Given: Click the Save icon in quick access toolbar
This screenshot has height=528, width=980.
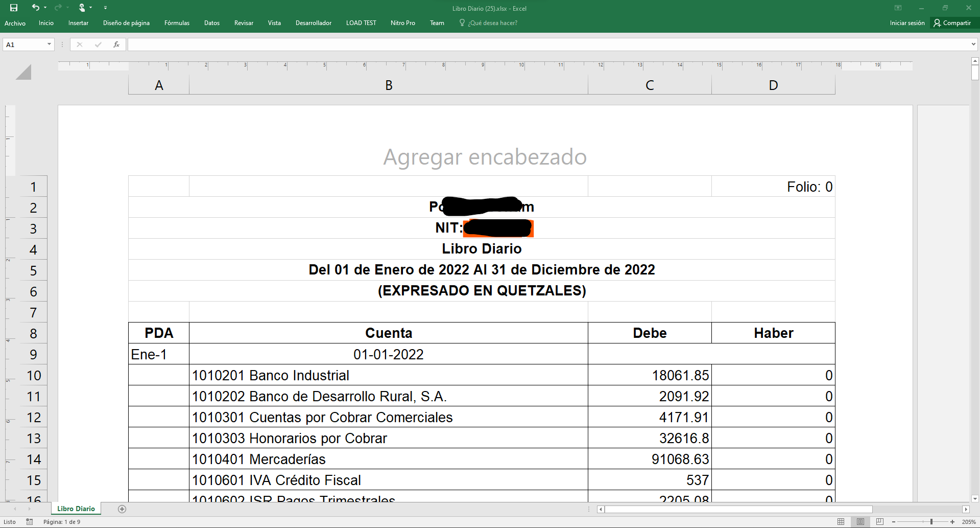Looking at the screenshot, I should [14, 8].
